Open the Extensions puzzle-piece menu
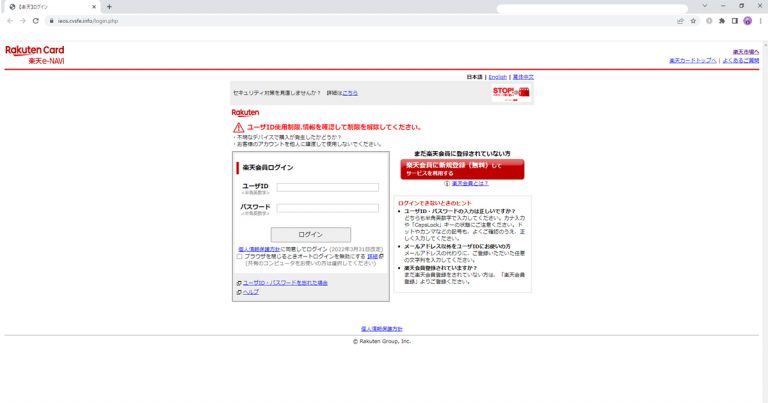Screen dimensions: 768x403 [721, 21]
